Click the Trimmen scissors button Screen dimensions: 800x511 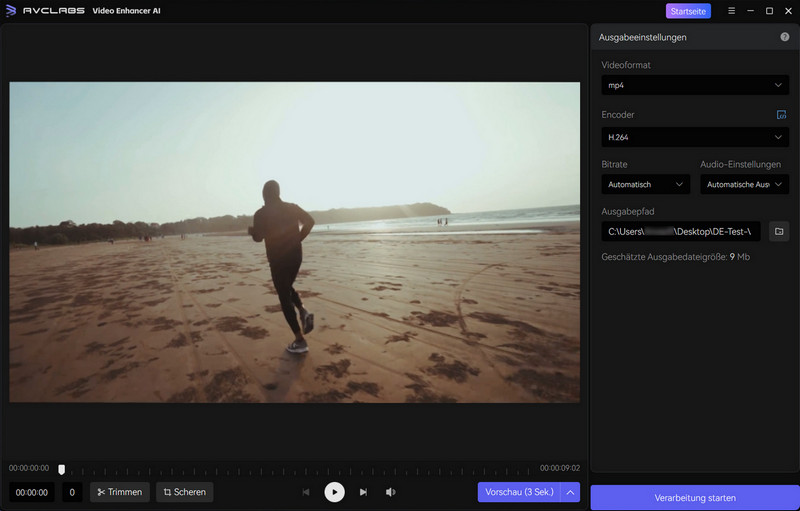(120, 492)
